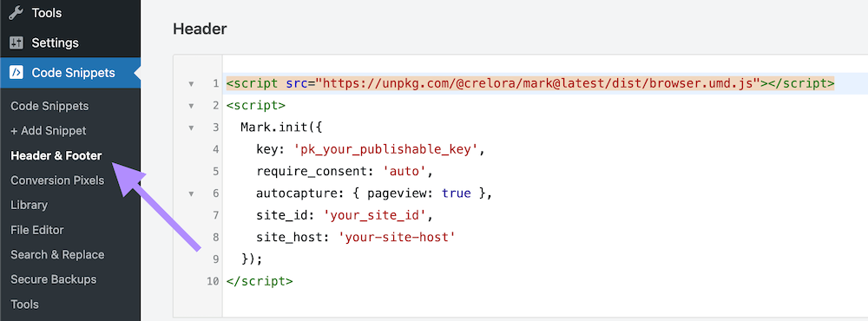Click the Code Snippets plugin icon
This screenshot has width=868, height=321.
16,73
